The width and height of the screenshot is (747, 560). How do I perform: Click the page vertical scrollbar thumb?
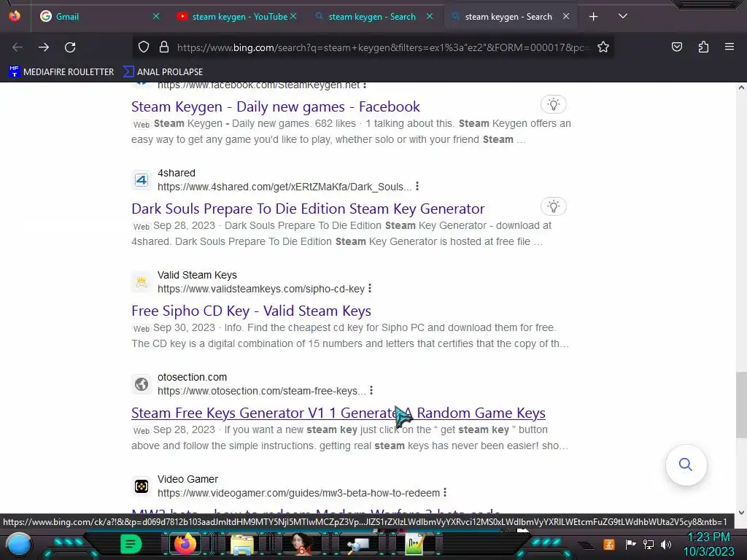(741, 405)
